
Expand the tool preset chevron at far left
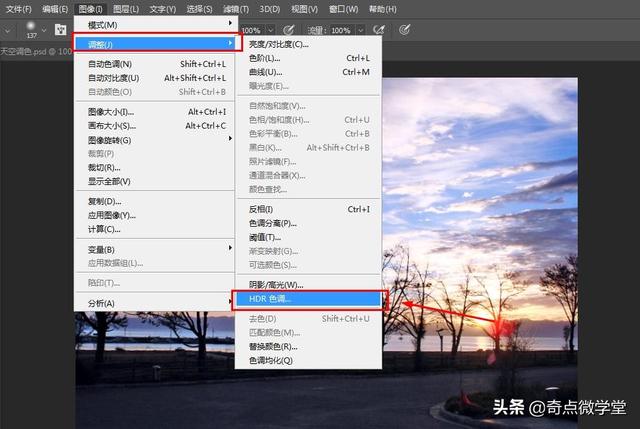coord(7,30)
